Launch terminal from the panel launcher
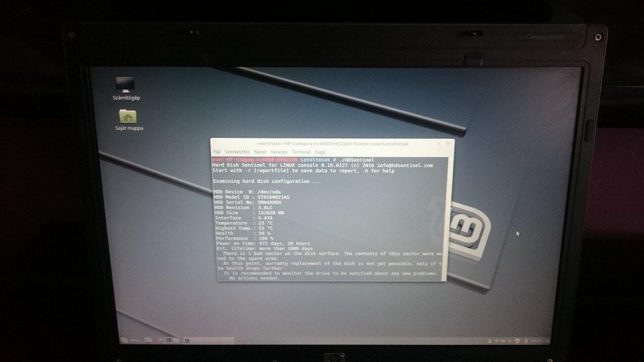This screenshot has height=362, width=644. coord(169,340)
